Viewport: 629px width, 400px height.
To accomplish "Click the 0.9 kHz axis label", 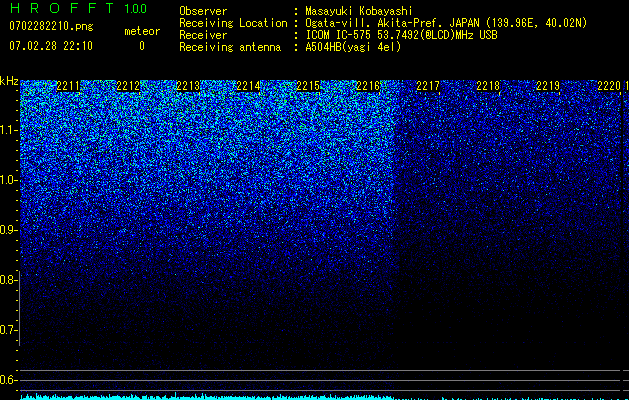I will (8, 230).
